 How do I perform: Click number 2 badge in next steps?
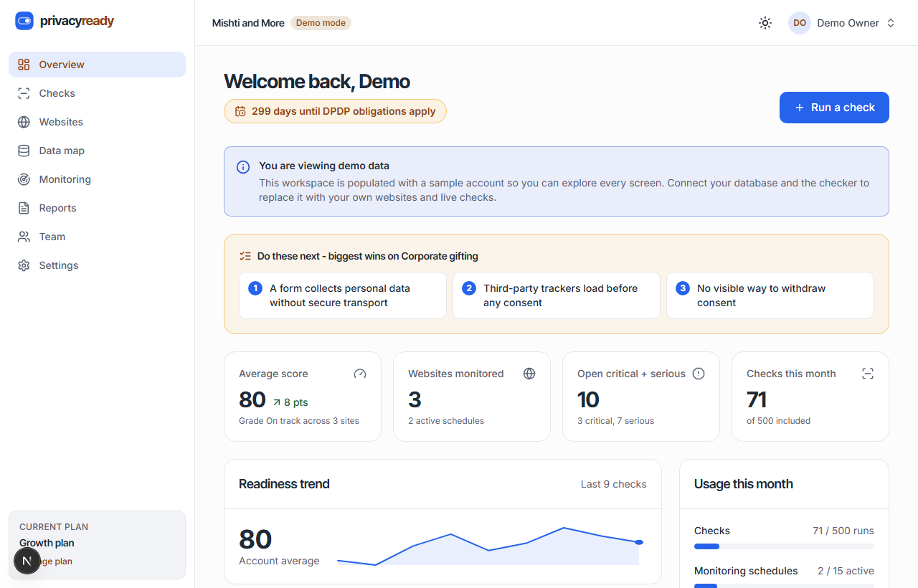[469, 288]
